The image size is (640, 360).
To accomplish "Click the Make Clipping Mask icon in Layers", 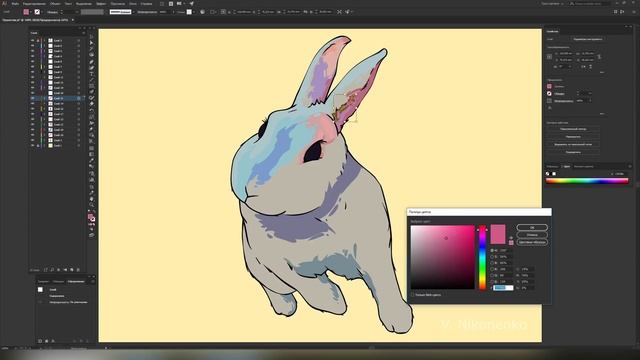I will coord(58,270).
